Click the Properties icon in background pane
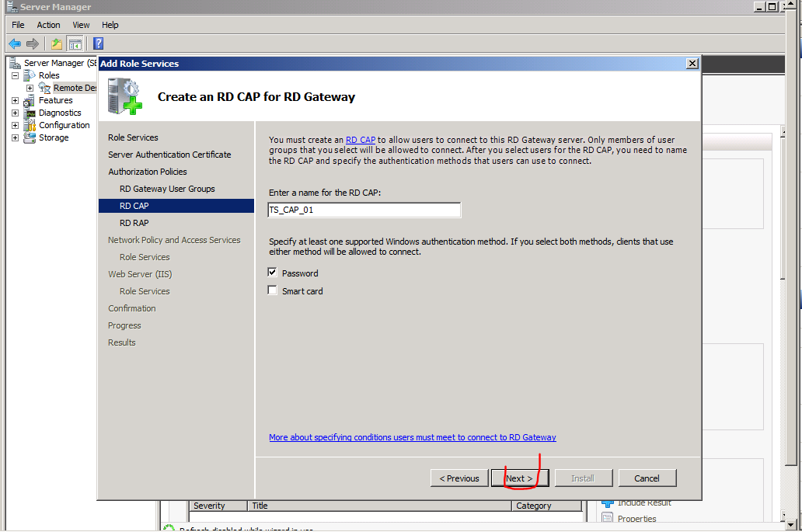The height and width of the screenshot is (532, 802). tap(607, 518)
